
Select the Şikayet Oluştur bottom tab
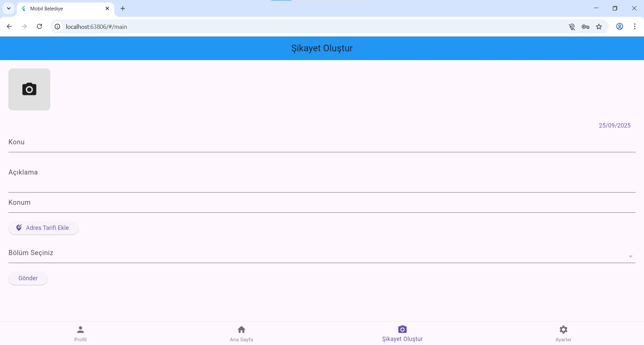tap(402, 334)
